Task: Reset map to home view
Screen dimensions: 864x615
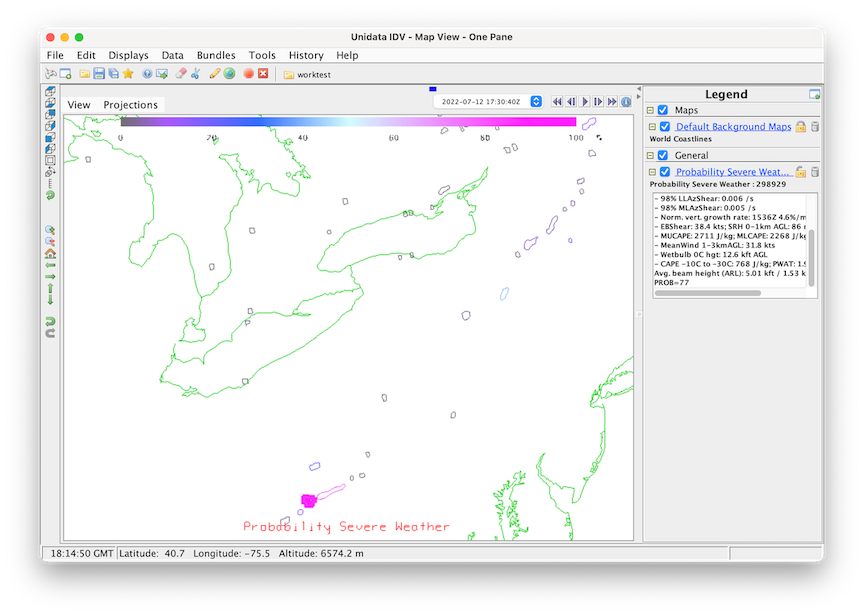Action: (50, 254)
